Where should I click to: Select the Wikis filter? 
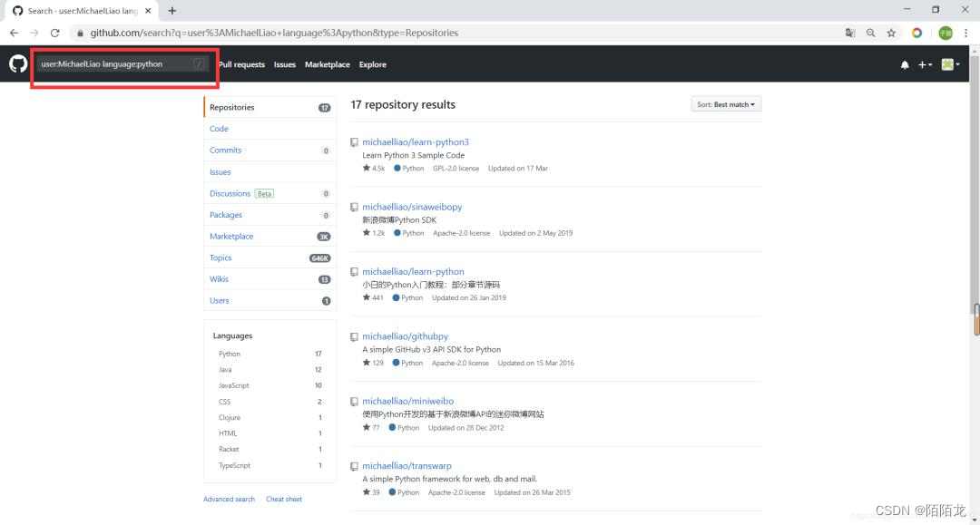coord(270,279)
